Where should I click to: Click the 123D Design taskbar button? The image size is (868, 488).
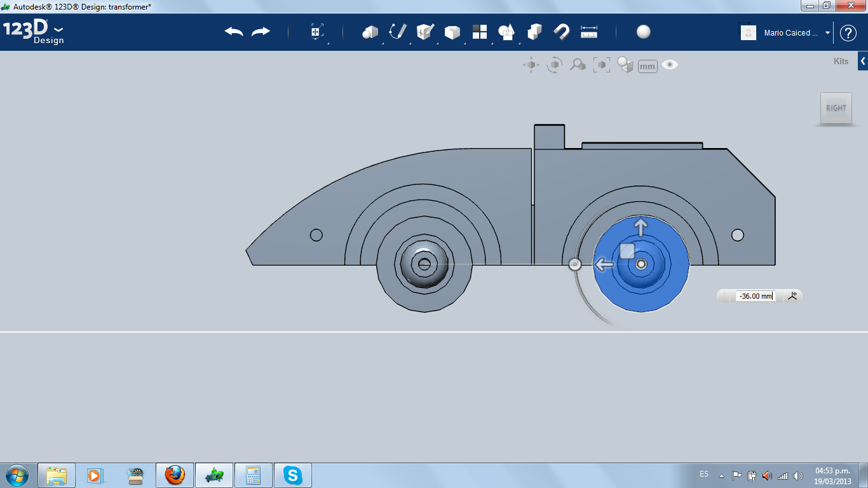point(214,475)
